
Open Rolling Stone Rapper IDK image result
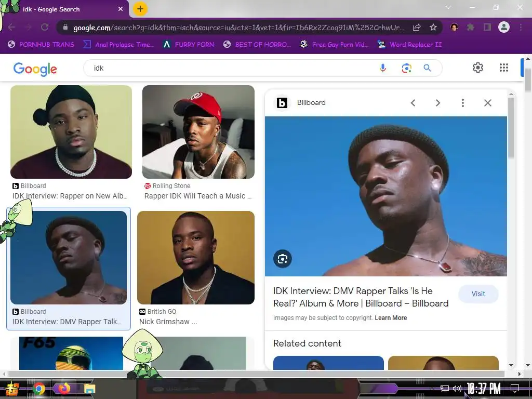click(x=198, y=132)
